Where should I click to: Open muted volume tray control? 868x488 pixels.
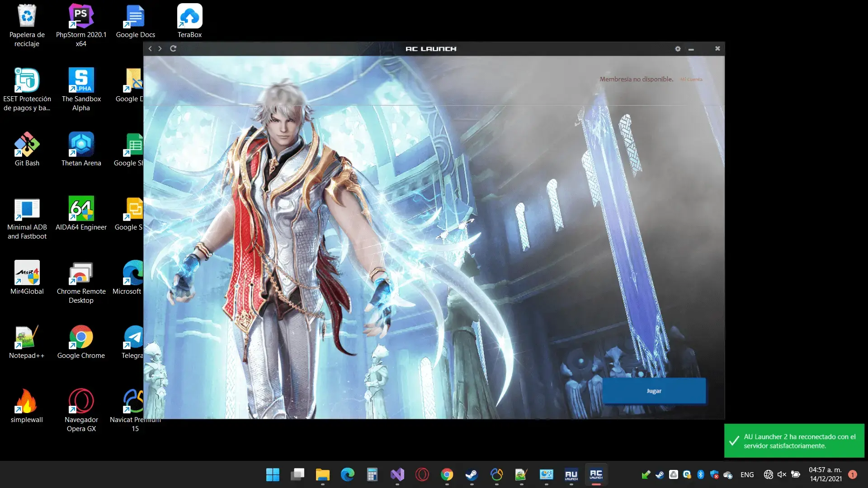click(782, 474)
